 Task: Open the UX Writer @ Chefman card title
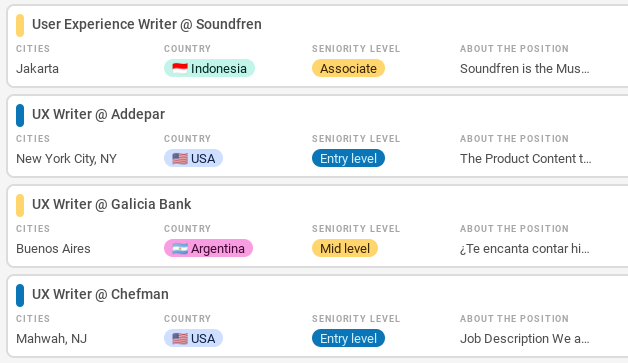[100, 294]
